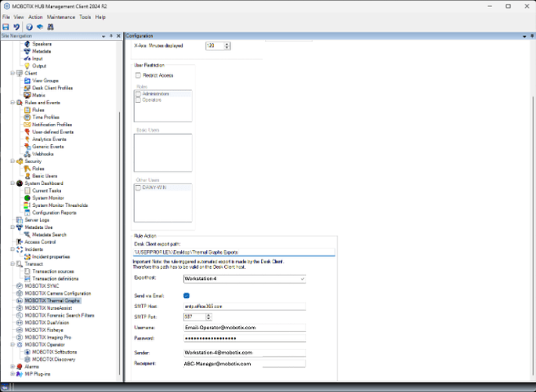
Task: Collapse the System Dashboard node
Action: coord(13,183)
